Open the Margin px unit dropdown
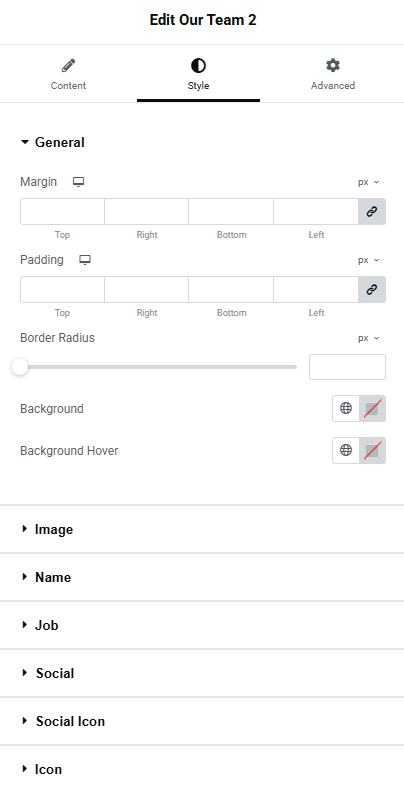This screenshot has width=404, height=785. [x=368, y=182]
